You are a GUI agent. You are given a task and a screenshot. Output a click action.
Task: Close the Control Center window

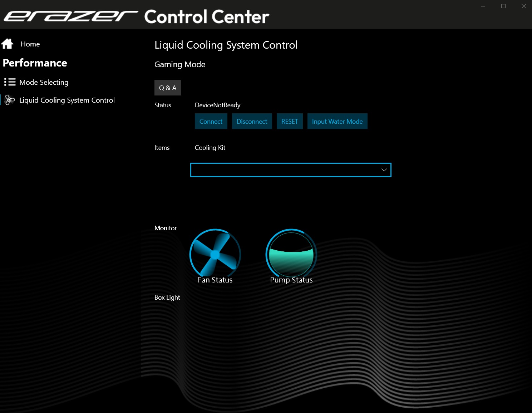point(523,6)
